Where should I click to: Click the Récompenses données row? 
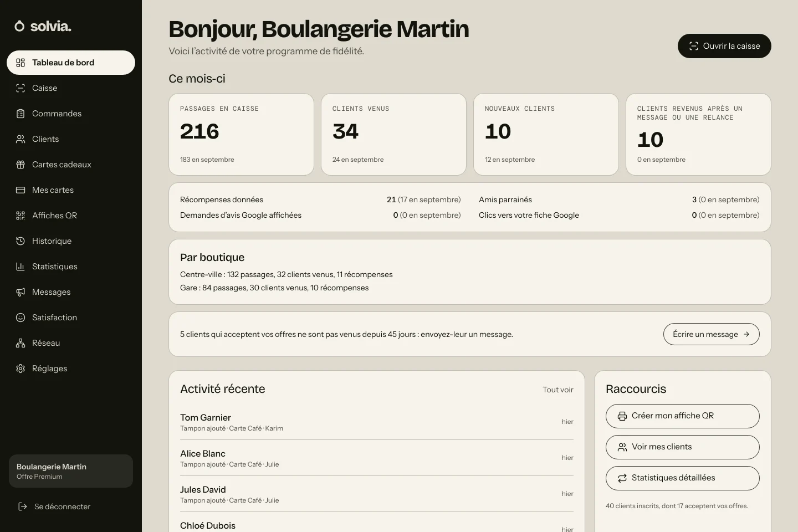coord(320,199)
